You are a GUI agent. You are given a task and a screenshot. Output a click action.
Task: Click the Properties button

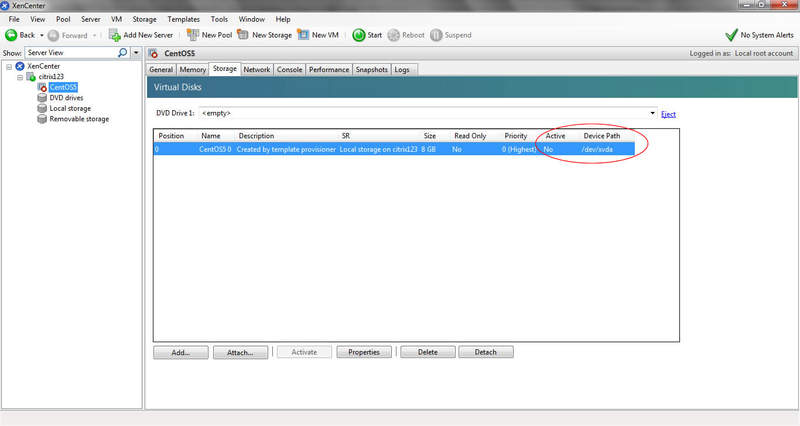(364, 353)
